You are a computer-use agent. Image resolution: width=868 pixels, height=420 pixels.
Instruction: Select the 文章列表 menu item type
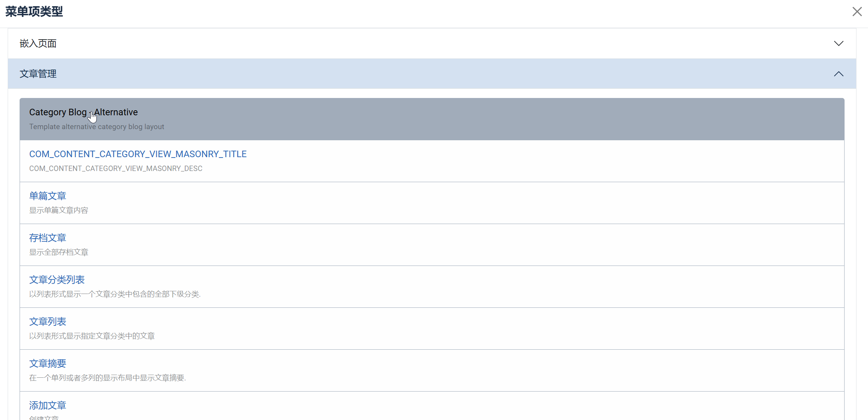tap(48, 322)
